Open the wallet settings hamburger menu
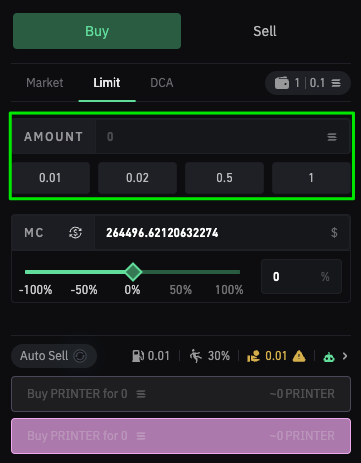This screenshot has height=463, width=361. pyautogui.click(x=336, y=83)
